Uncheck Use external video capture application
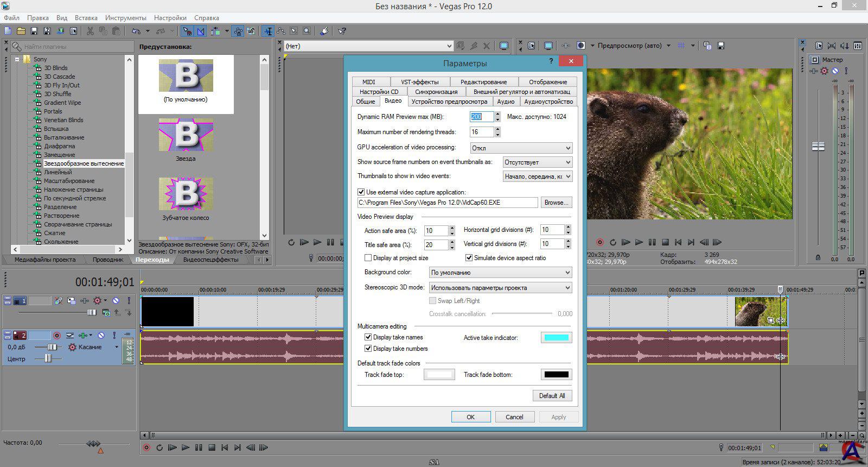Screen dimensions: 868x467 pos(361,192)
